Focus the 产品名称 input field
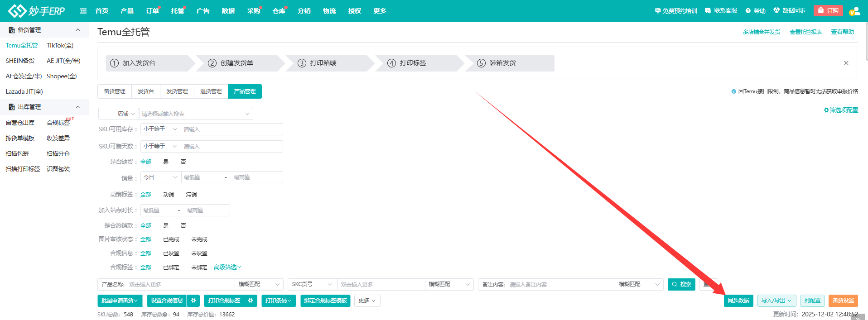Image resolution: width=868 pixels, height=320 pixels. 180,284
